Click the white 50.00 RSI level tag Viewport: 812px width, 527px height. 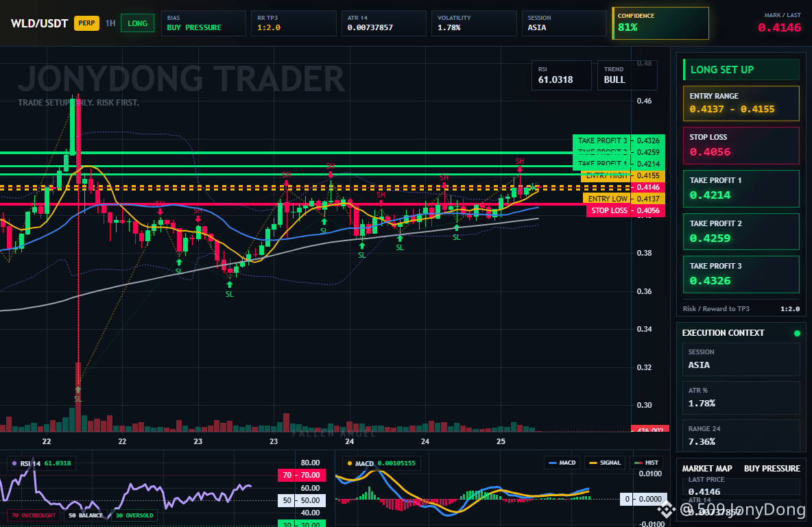(302, 500)
